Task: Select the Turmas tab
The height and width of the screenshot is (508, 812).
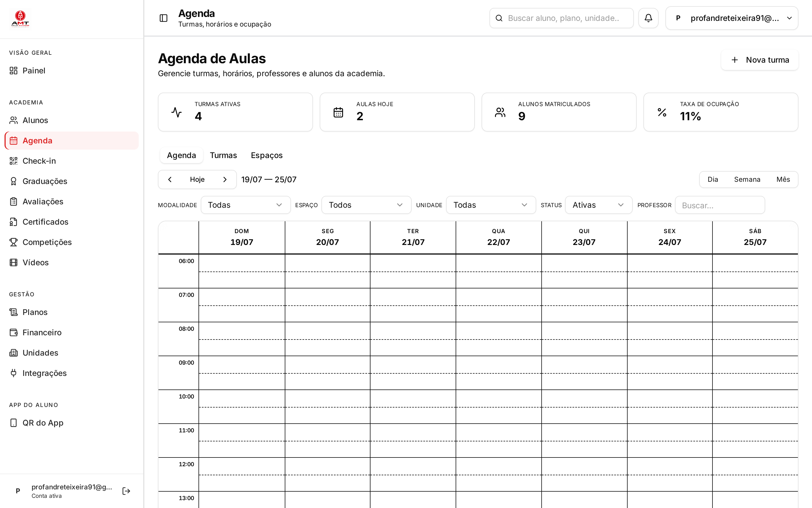Action: [x=224, y=155]
